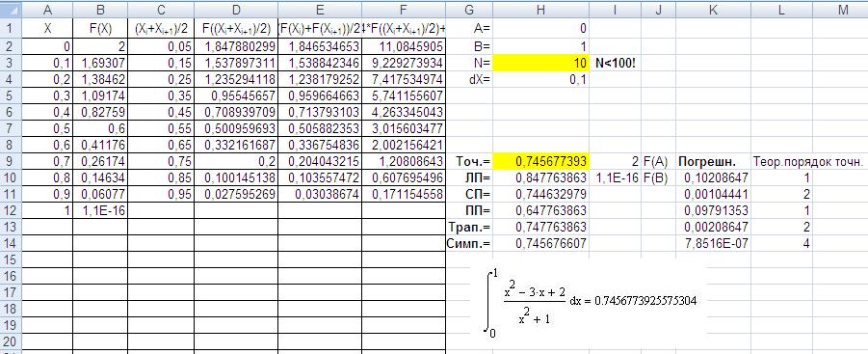Select error value 7,8516E-07 cell
This screenshot has height=354, width=868.
tap(713, 243)
